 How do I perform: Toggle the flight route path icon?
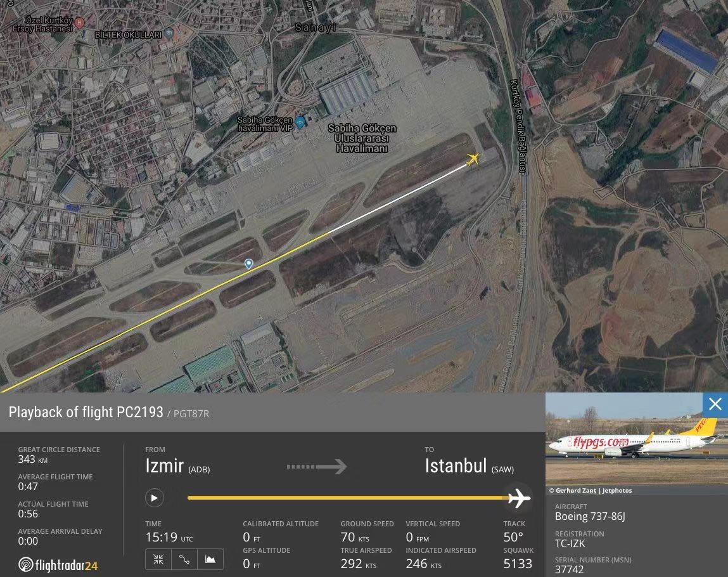coord(184,559)
